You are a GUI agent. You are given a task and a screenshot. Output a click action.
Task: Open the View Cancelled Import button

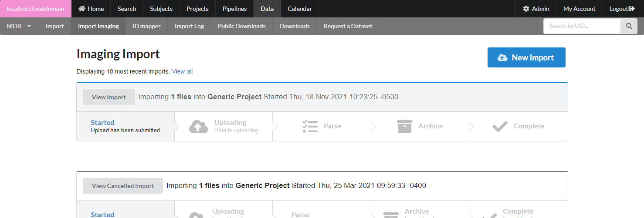(x=122, y=186)
